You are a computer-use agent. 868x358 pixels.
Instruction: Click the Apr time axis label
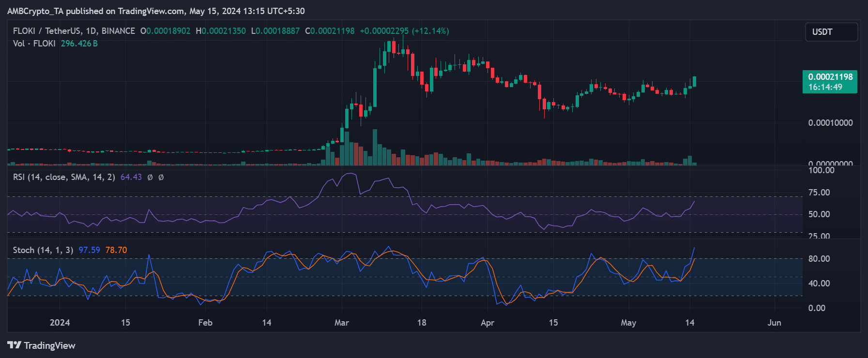487,323
